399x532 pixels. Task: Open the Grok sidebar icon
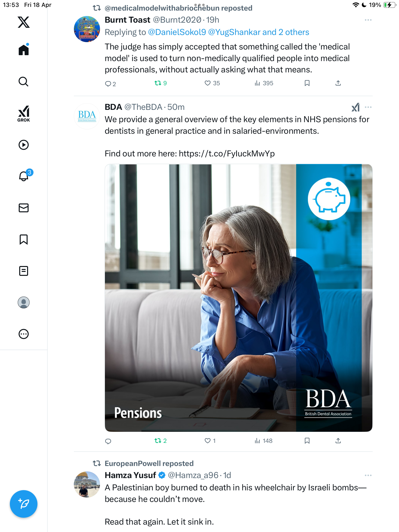point(24,114)
